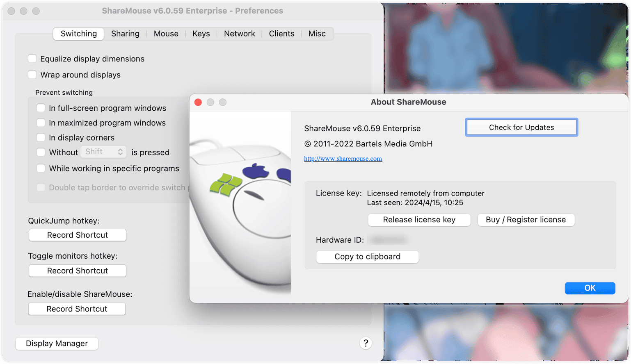Image resolution: width=631 pixels, height=364 pixels.
Task: Select the Clients tab
Action: point(281,34)
